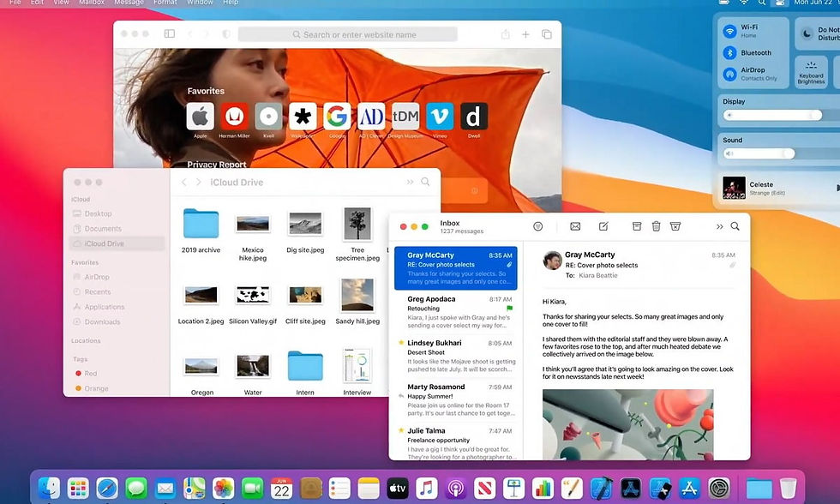The width and height of the screenshot is (840, 504).
Task: Open the compose new message icon in Mail
Action: tap(603, 226)
